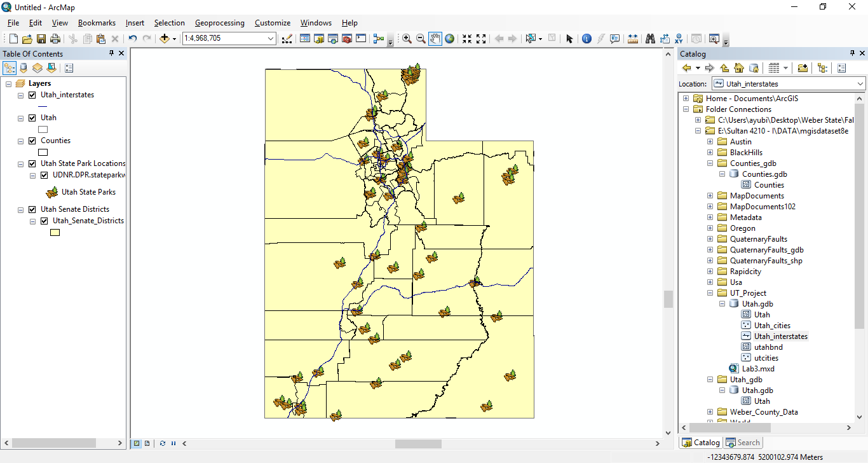Toggle Utah State Park Locations checkbox
The image size is (868, 463).
[x=32, y=163]
